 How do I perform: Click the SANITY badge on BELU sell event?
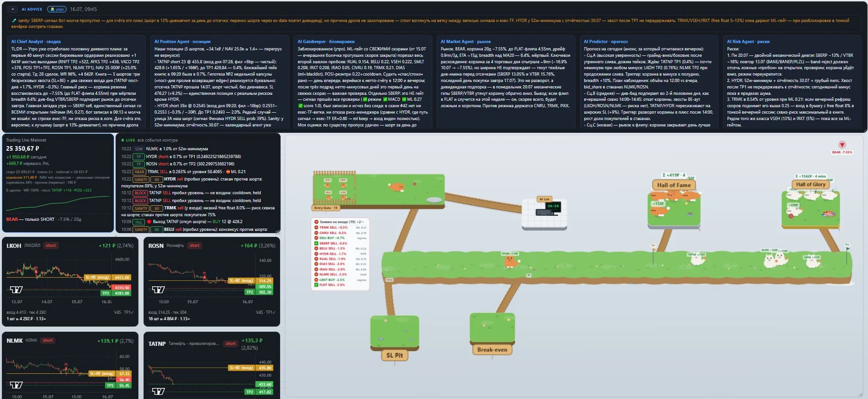coord(141,230)
